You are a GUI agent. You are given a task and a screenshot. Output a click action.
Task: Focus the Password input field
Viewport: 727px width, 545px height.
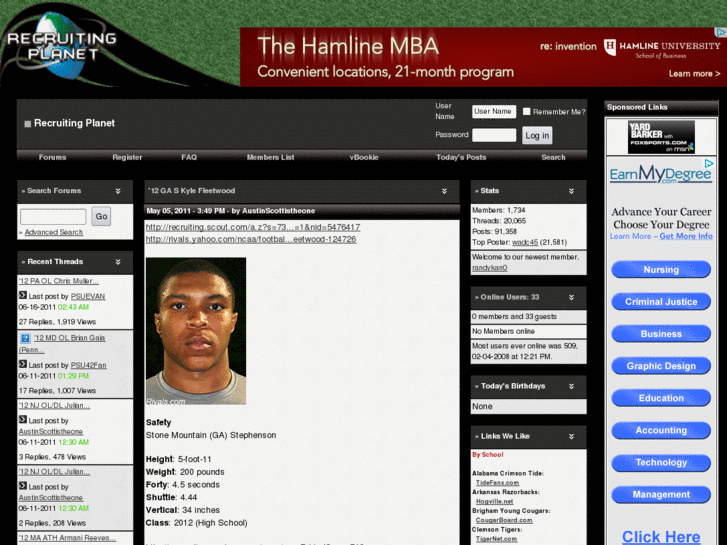[x=494, y=135]
